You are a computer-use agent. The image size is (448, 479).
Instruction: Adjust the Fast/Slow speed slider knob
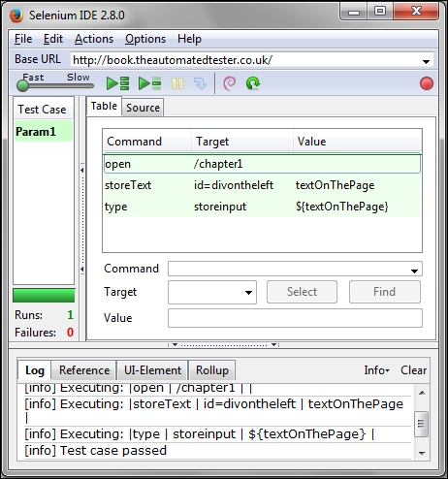22,85
